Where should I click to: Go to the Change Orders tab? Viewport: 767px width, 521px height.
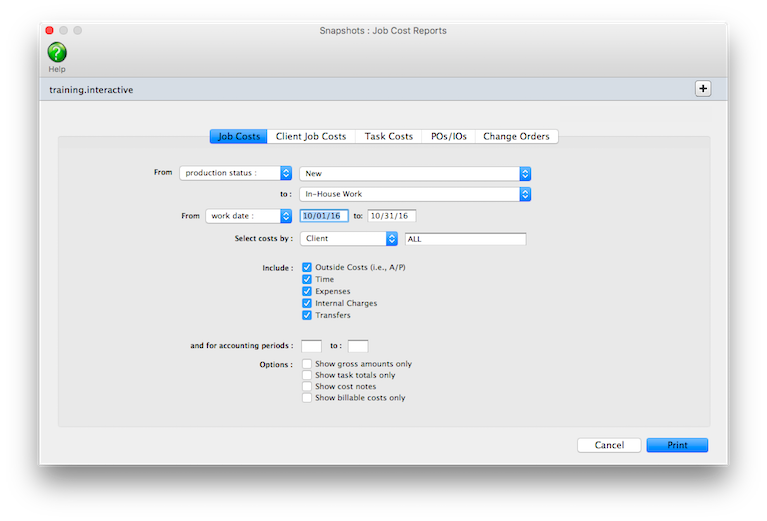click(516, 136)
